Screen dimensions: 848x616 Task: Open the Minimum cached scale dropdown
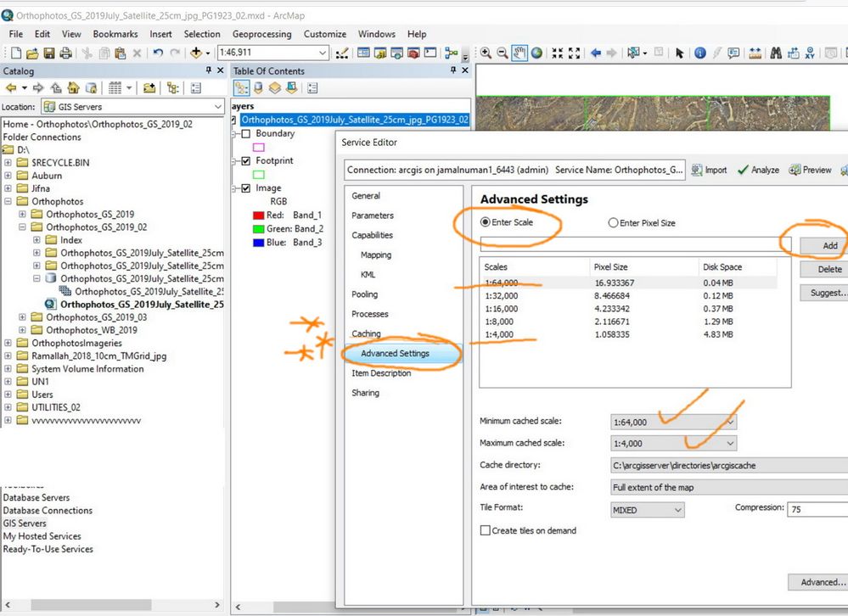coord(730,422)
